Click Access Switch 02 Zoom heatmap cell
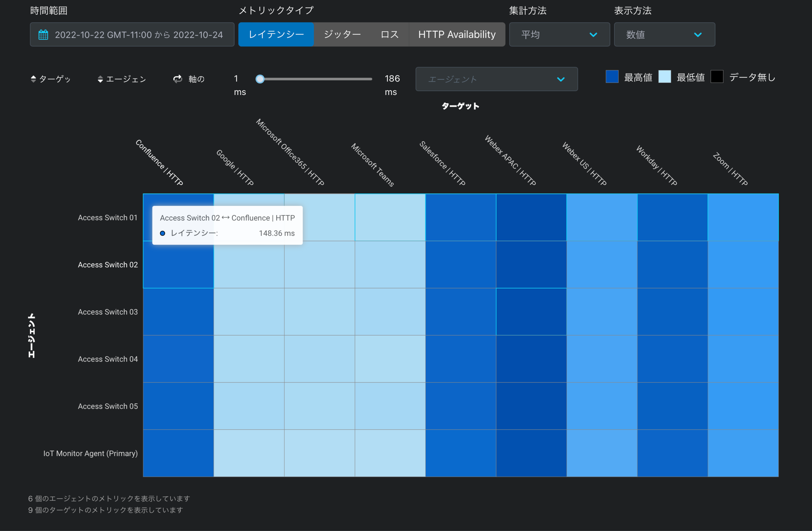The width and height of the screenshot is (812, 531). click(x=743, y=265)
